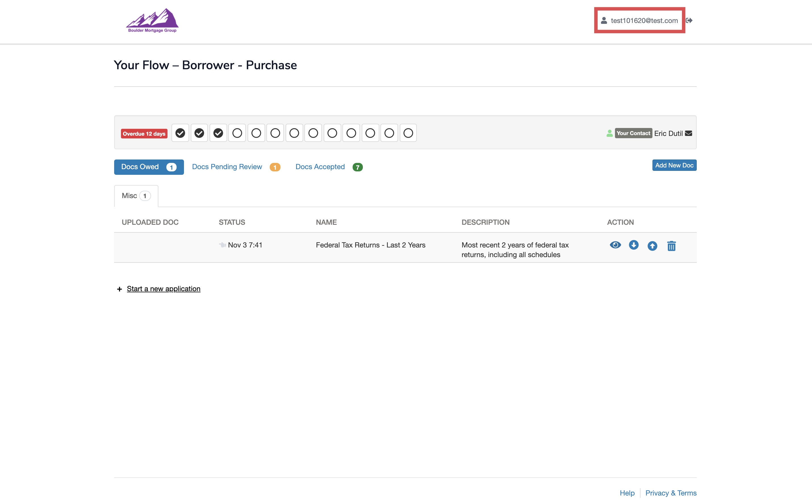The image size is (812, 504).
Task: Click the eye icon to view document
Action: (x=615, y=245)
